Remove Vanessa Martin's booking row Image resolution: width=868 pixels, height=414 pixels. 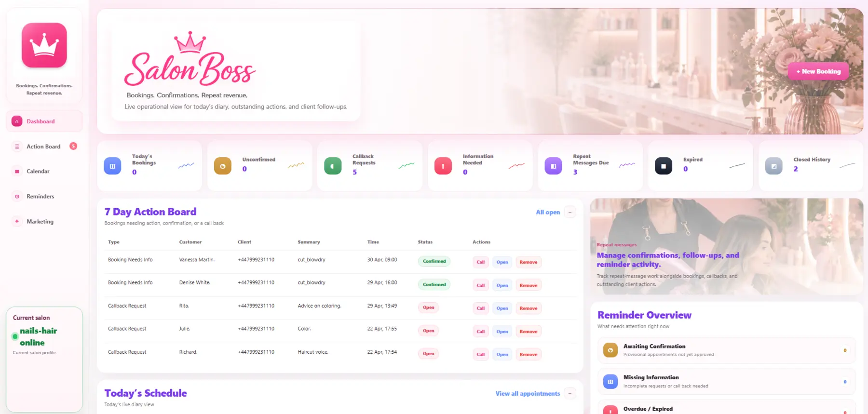click(529, 262)
